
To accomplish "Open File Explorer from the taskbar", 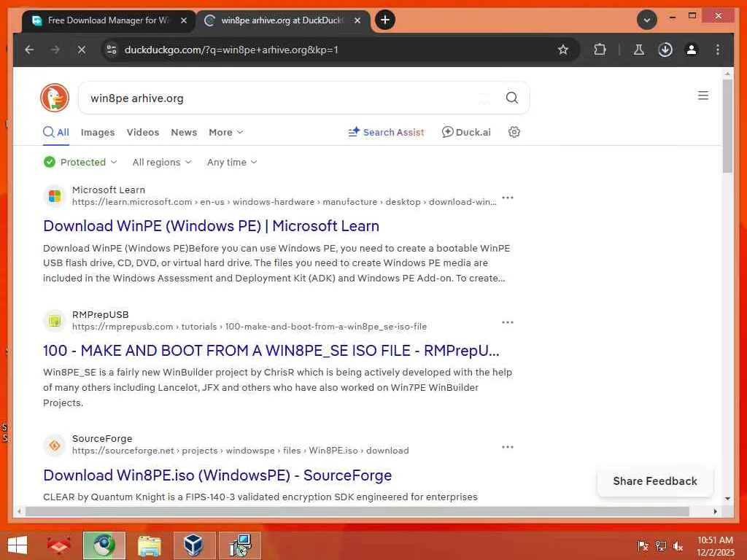I will [x=149, y=545].
